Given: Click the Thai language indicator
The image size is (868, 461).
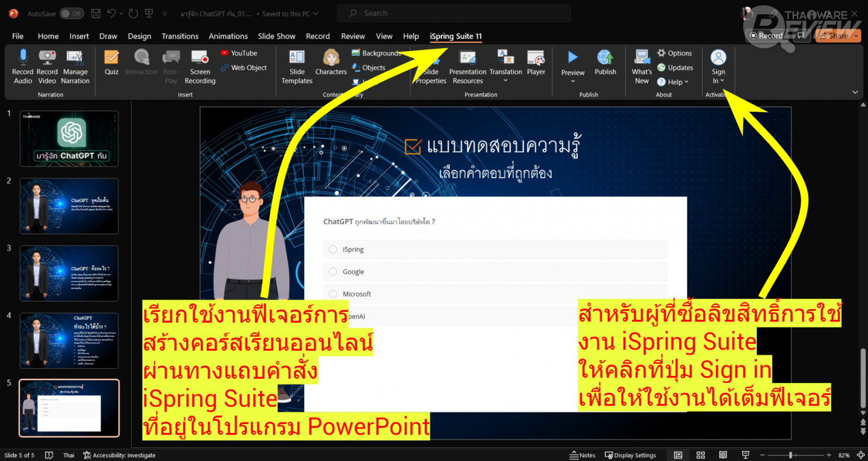Looking at the screenshot, I should (x=68, y=455).
